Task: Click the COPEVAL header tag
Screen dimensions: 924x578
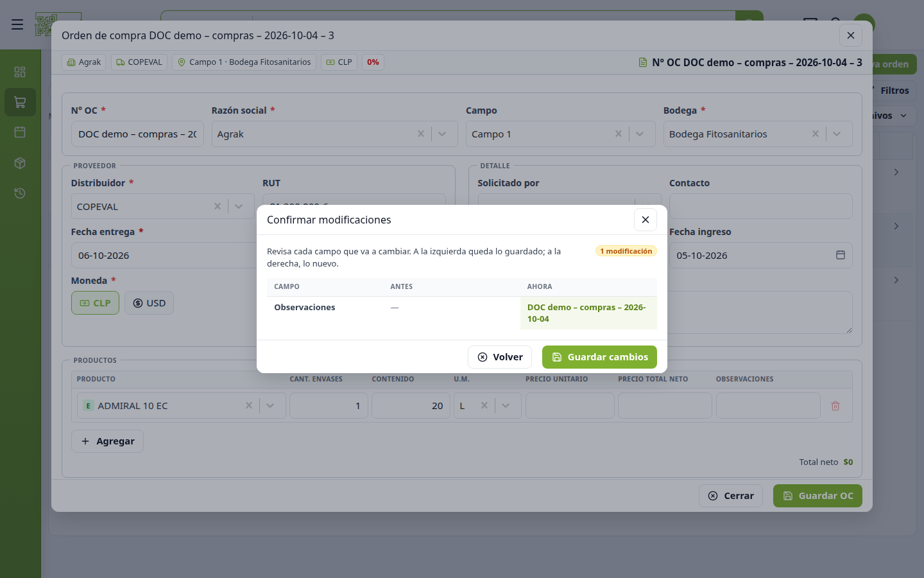Action: point(139,62)
